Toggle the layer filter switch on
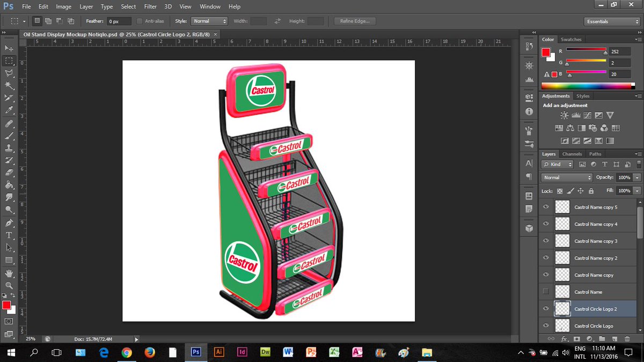The width and height of the screenshot is (644, 362). pyautogui.click(x=639, y=164)
